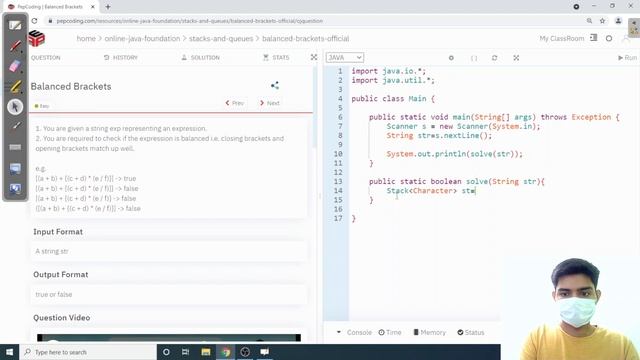The width and height of the screenshot is (640, 360).
Task: Open online-java-foundation breadcrumb
Action: point(142,38)
